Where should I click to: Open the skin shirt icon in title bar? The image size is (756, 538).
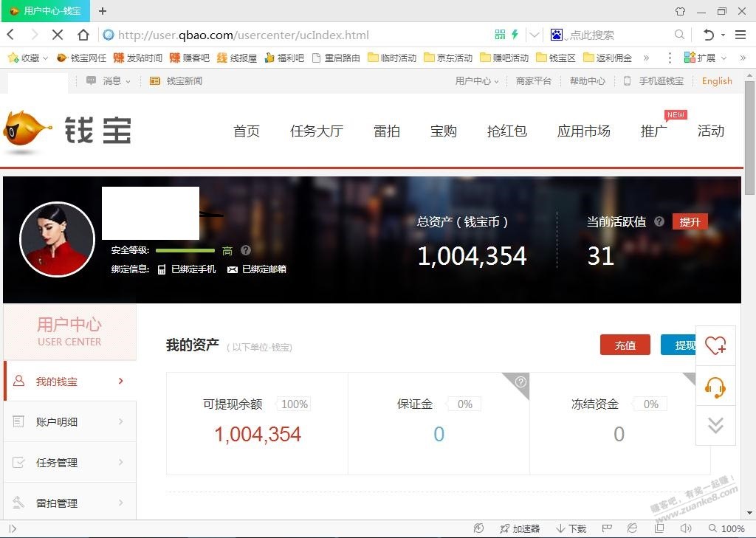coord(680,11)
